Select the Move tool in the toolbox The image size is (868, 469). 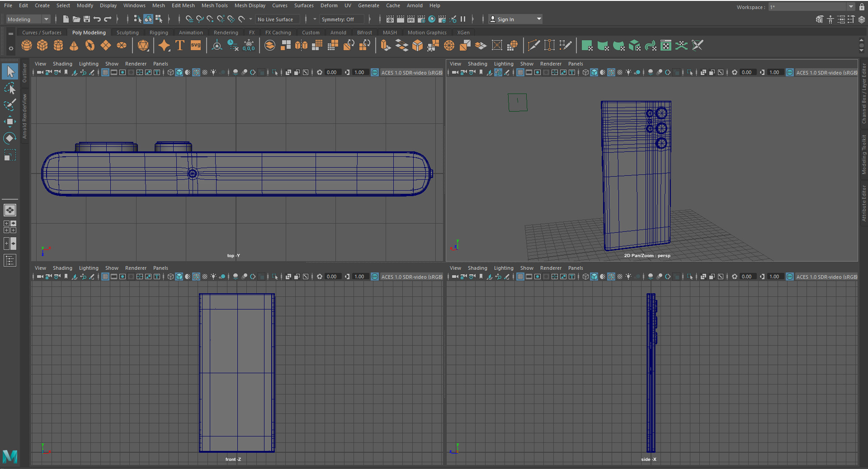tap(9, 121)
